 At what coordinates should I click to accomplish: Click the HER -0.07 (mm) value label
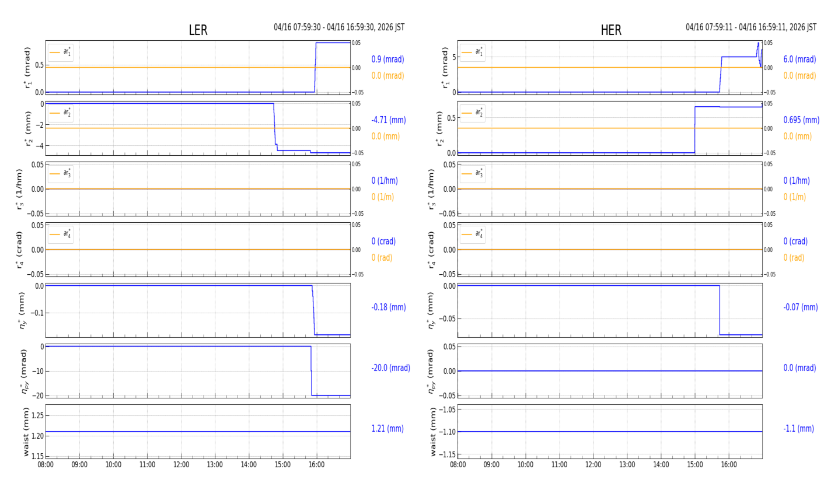(800, 307)
